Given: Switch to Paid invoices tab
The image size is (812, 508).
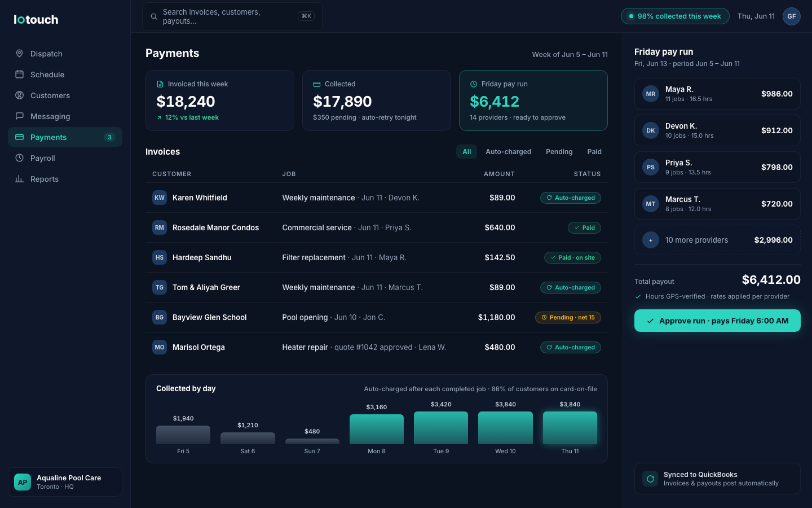Looking at the screenshot, I should click(594, 152).
